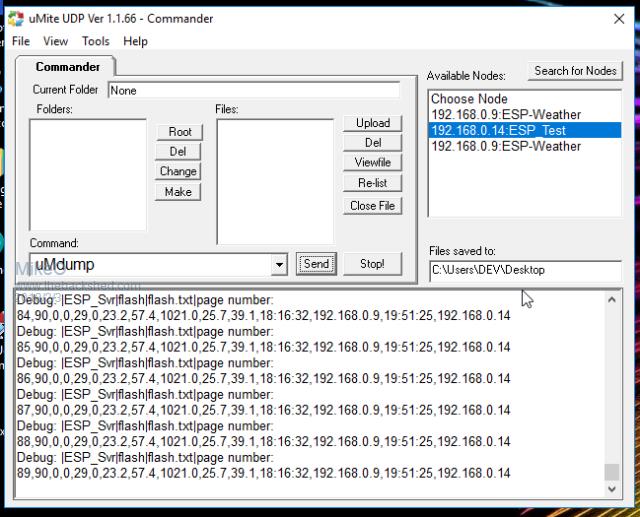The image size is (640, 517).
Task: Open the File menu
Action: point(21,41)
